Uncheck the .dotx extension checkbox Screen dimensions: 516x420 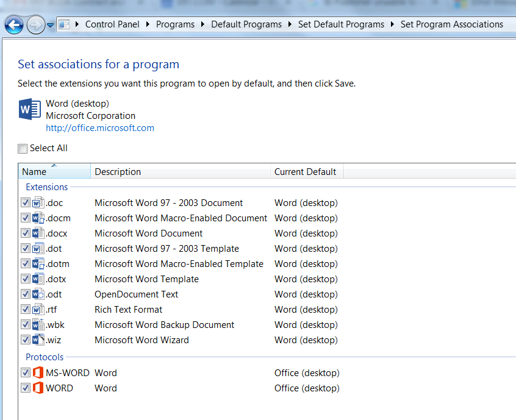point(26,279)
